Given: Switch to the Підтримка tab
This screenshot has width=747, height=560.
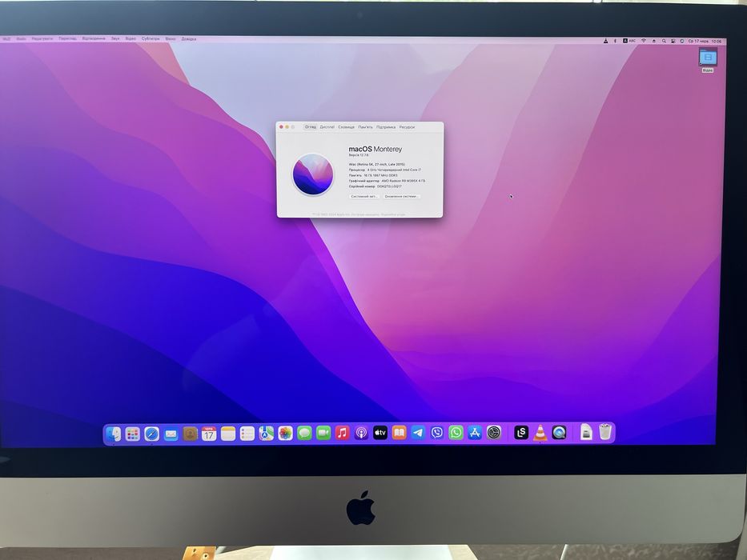Looking at the screenshot, I should pos(386,127).
